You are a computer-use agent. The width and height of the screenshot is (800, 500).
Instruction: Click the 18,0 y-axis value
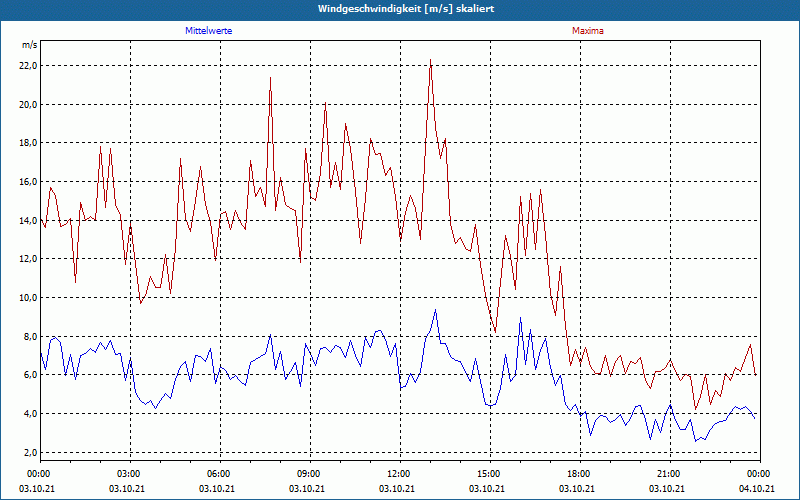(x=29, y=143)
